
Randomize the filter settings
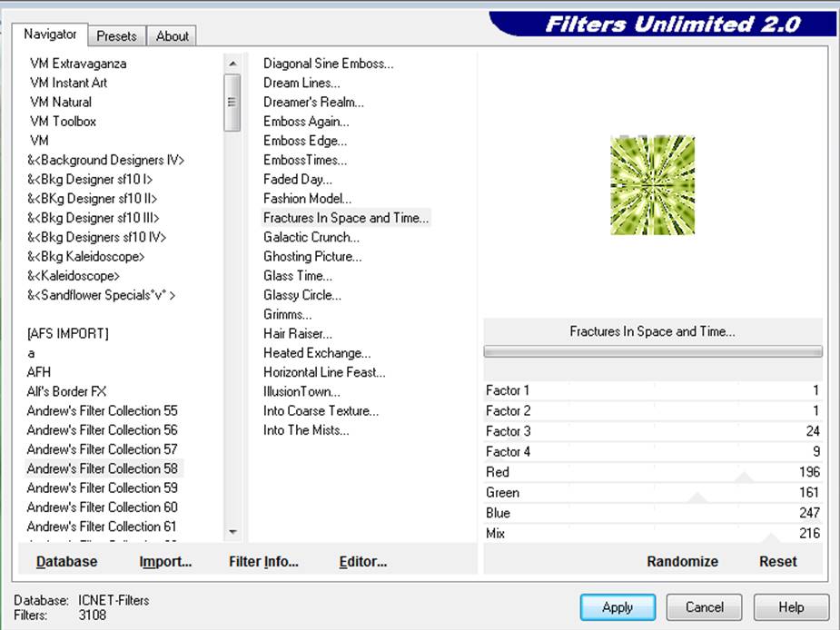click(682, 562)
